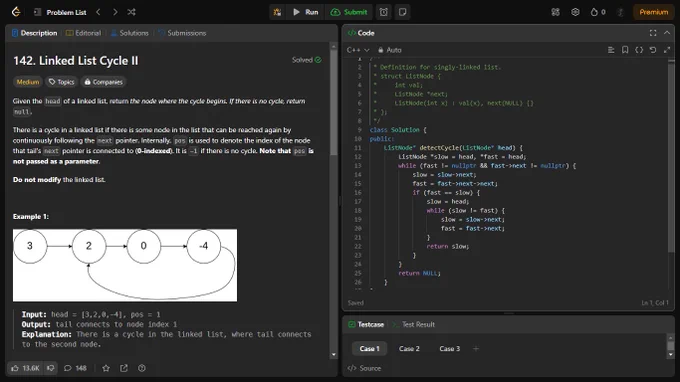Click line number 18 in gutter
This screenshot has height=382, width=680.
[x=358, y=210]
